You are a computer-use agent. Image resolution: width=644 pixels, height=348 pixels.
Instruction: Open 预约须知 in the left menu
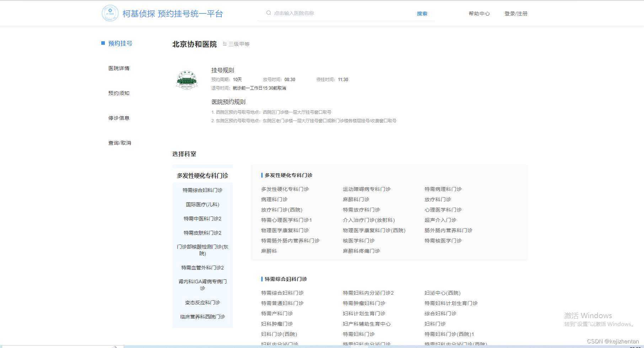click(119, 93)
